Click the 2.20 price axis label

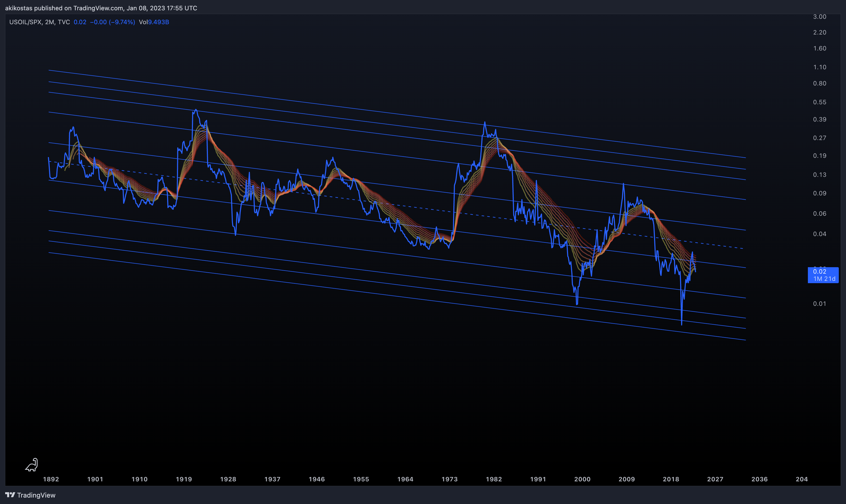819,32
